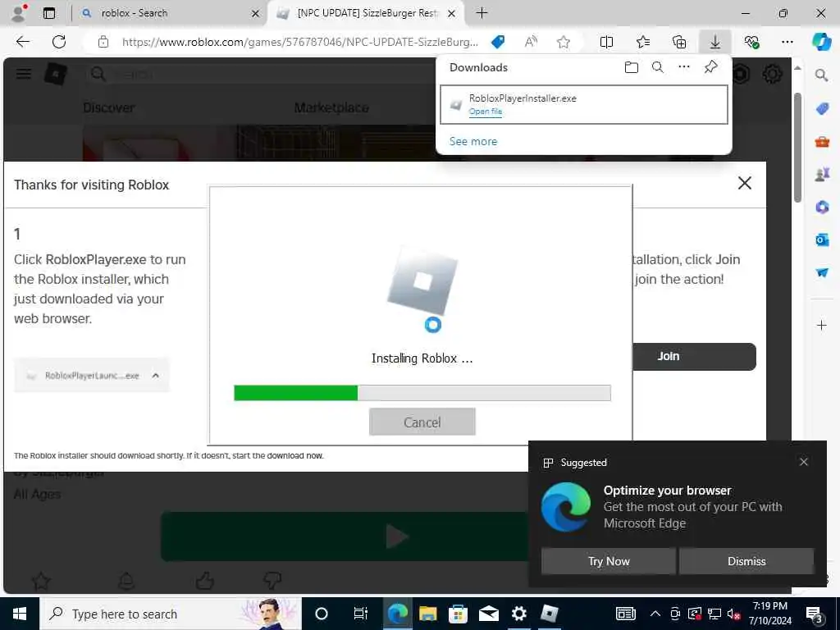The height and width of the screenshot is (630, 840).
Task: View site information lock icon
Action: click(103, 42)
